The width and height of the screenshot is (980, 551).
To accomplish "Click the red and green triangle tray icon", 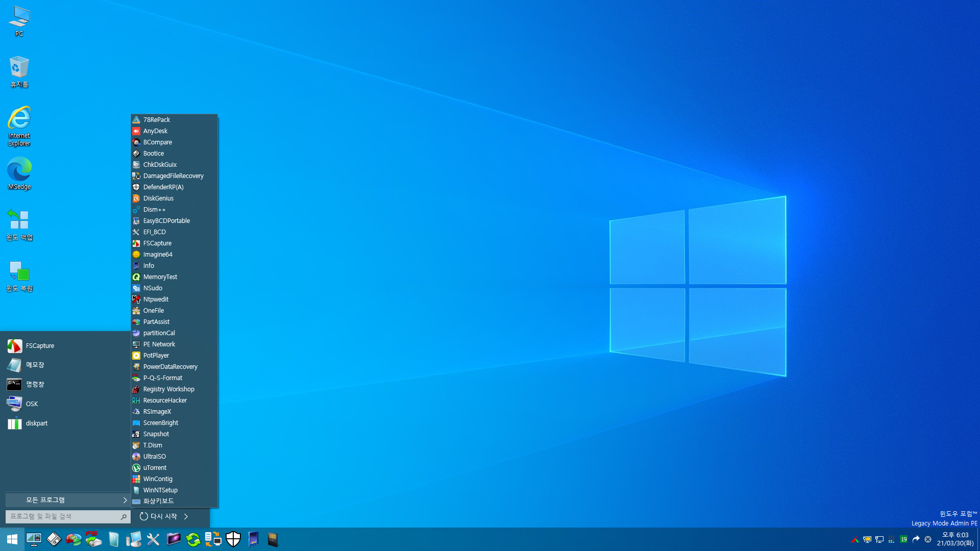I will [855, 539].
